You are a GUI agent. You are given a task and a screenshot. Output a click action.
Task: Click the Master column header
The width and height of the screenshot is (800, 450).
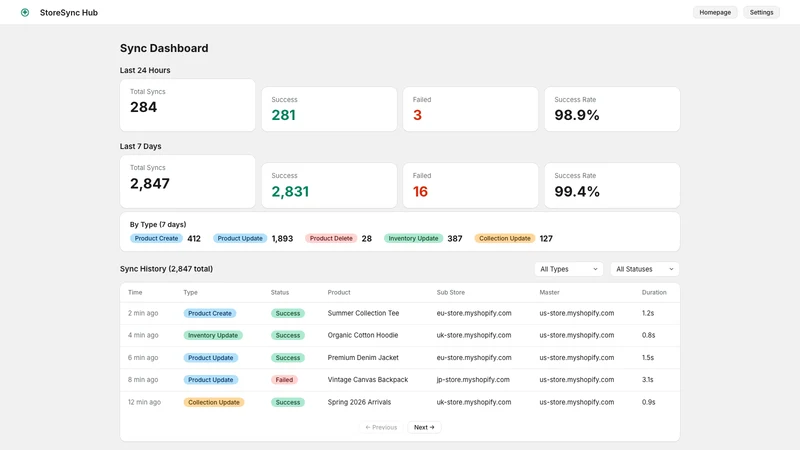point(549,292)
